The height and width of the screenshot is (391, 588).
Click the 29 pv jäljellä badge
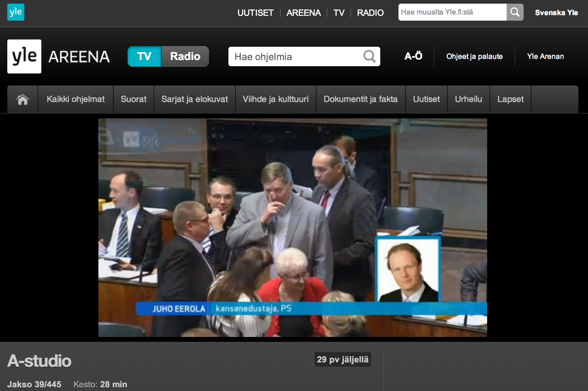click(x=343, y=360)
